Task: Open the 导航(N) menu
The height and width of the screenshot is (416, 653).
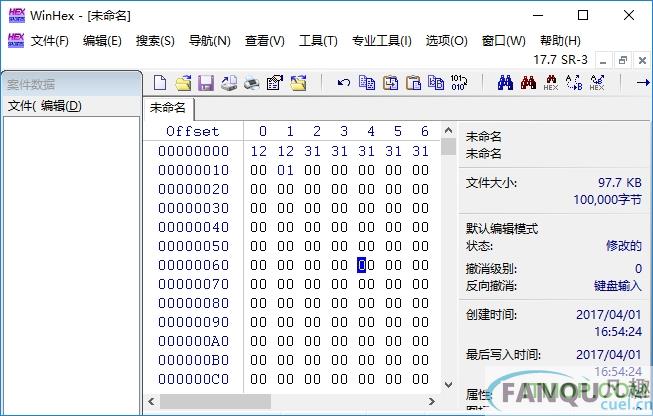Action: tap(209, 41)
